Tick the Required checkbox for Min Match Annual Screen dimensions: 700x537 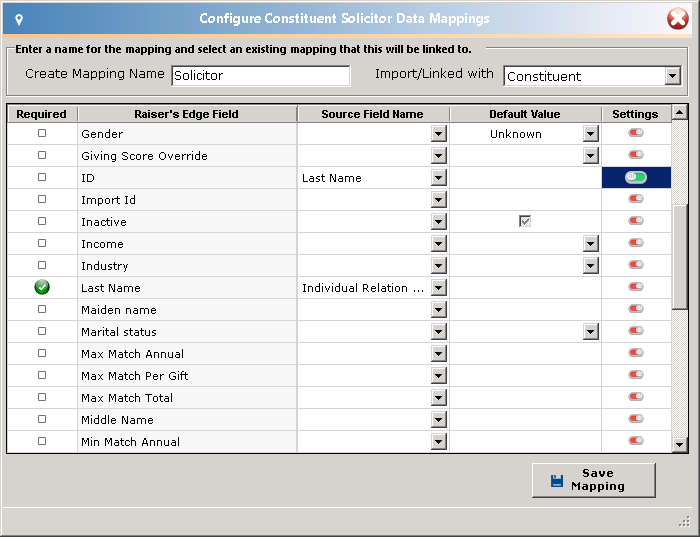click(x=42, y=441)
